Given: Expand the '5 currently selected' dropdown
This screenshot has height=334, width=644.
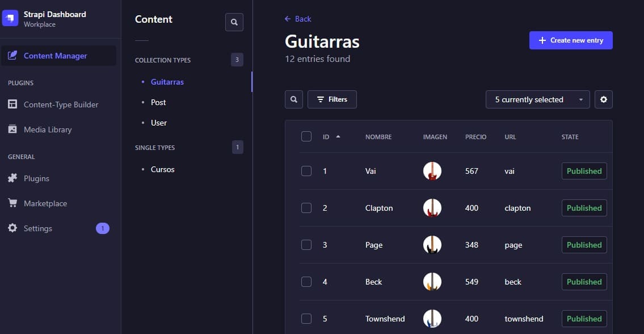Looking at the screenshot, I should click(x=537, y=99).
